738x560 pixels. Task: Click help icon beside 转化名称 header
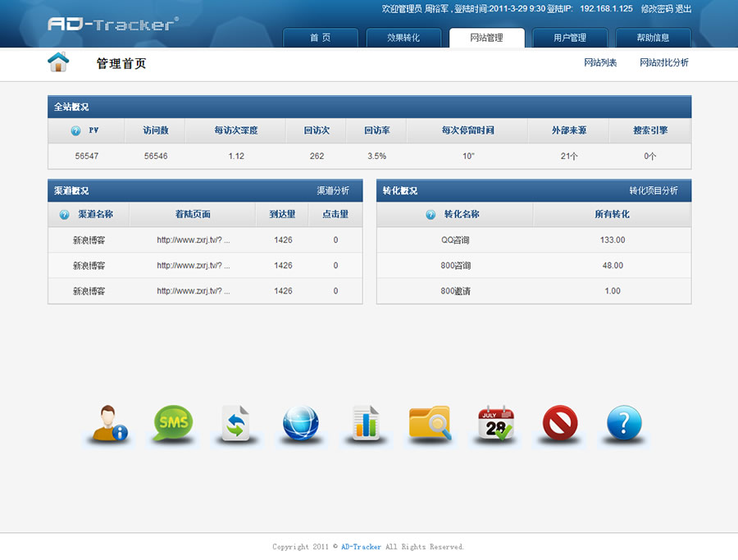[430, 215]
